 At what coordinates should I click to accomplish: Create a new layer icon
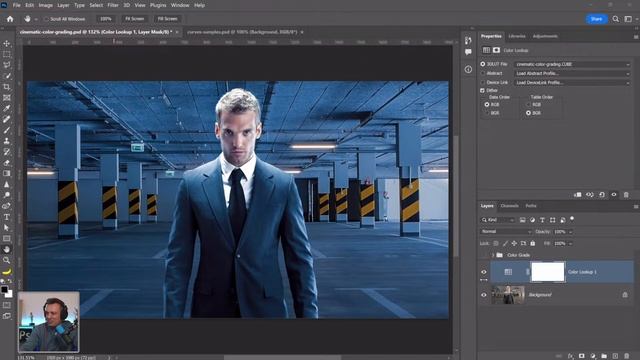click(x=615, y=356)
